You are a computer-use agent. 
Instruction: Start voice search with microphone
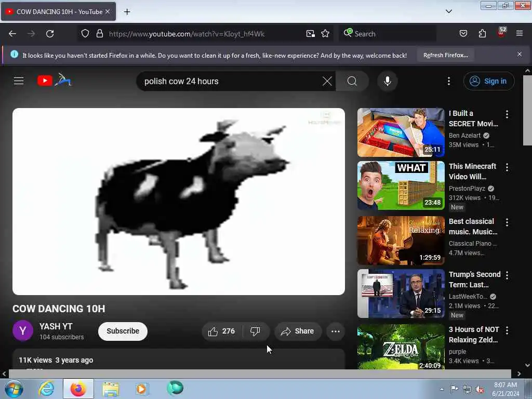click(387, 81)
